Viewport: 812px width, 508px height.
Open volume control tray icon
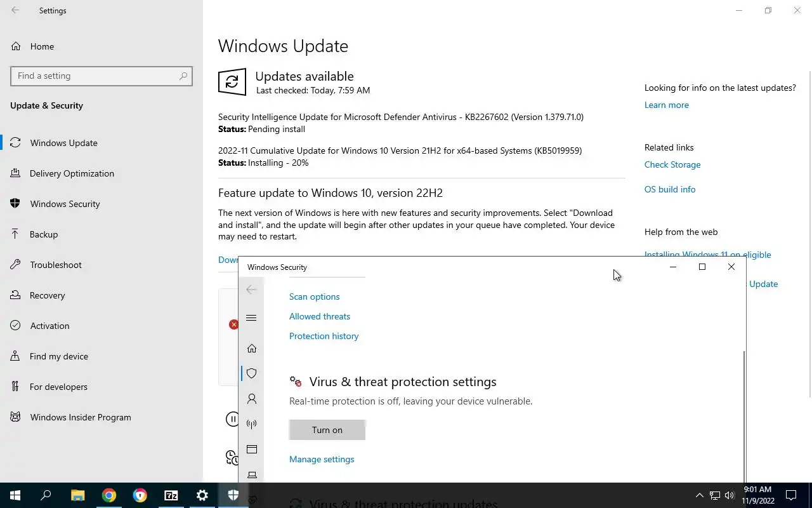pyautogui.click(x=730, y=495)
